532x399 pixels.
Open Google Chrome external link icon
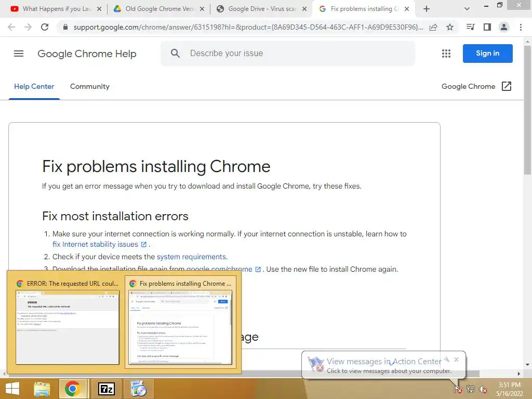click(x=507, y=86)
